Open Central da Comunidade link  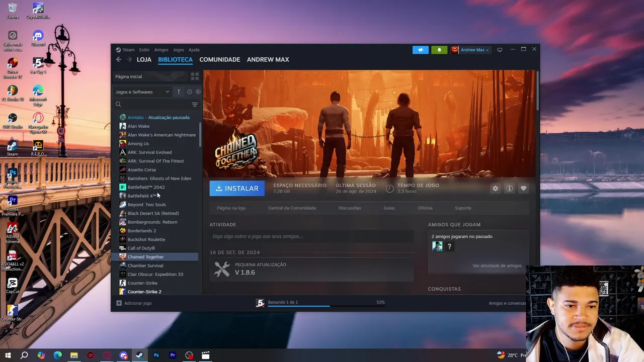[x=292, y=208]
